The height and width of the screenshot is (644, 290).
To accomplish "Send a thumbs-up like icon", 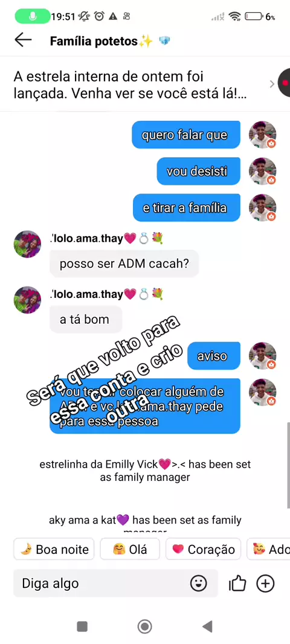I will pyautogui.click(x=237, y=583).
